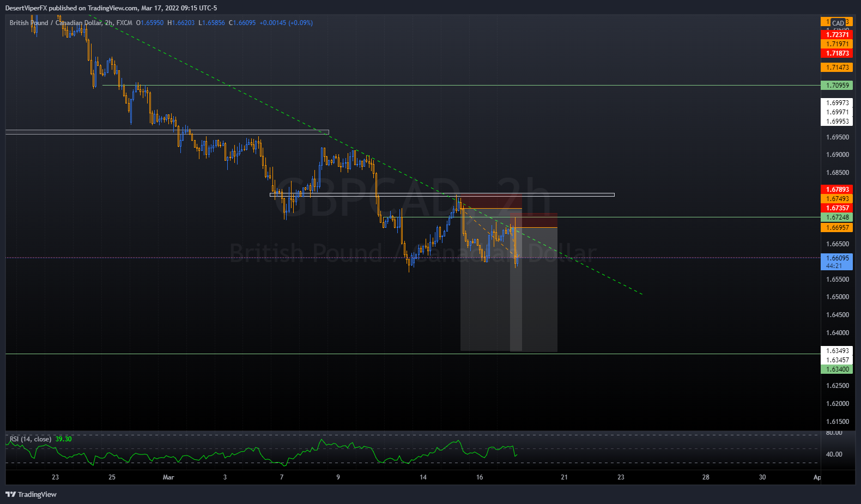Click the 1.62500 axis price
861x504 pixels.
click(x=838, y=386)
